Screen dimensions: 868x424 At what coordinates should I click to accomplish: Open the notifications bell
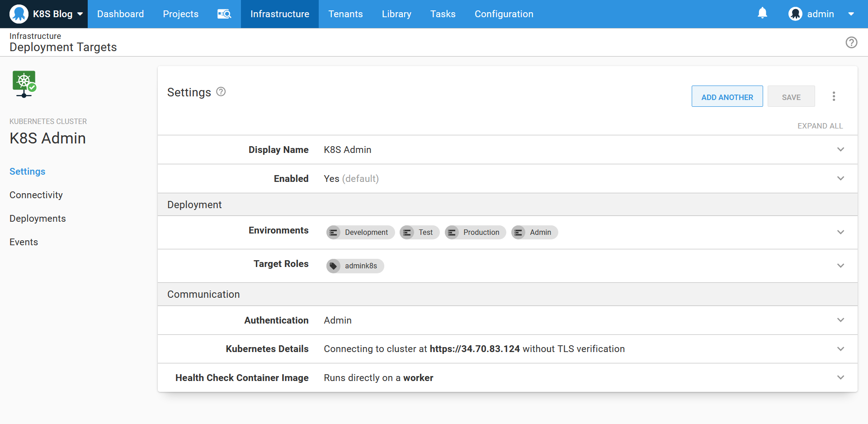pos(762,13)
